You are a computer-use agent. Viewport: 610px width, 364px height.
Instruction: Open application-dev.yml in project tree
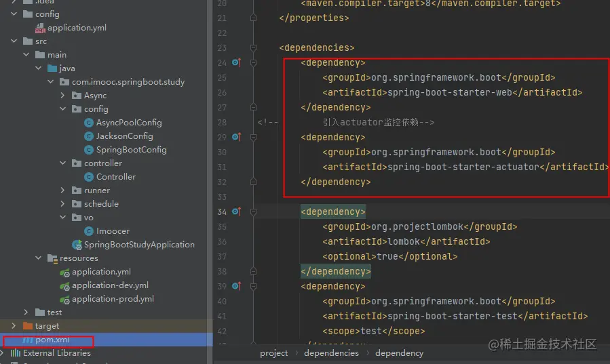pos(110,285)
